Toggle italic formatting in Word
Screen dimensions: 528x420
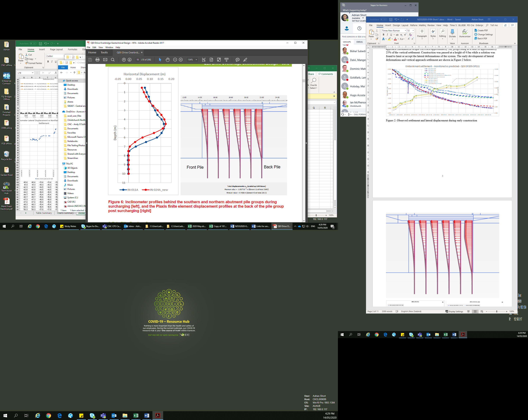387,35
